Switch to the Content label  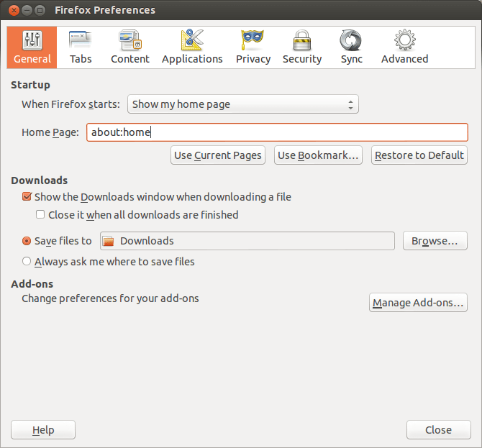click(130, 59)
